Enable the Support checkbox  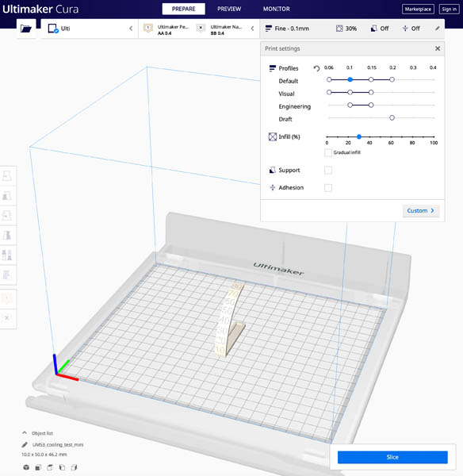click(328, 170)
